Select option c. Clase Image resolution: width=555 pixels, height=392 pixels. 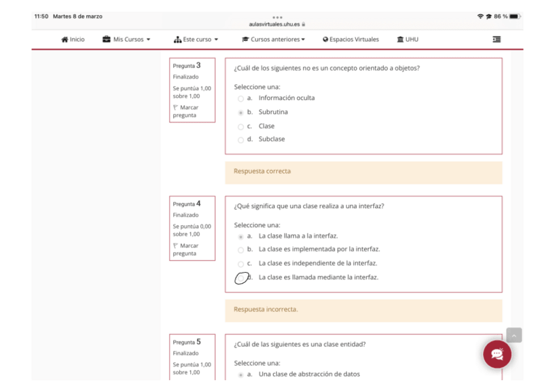[241, 127]
